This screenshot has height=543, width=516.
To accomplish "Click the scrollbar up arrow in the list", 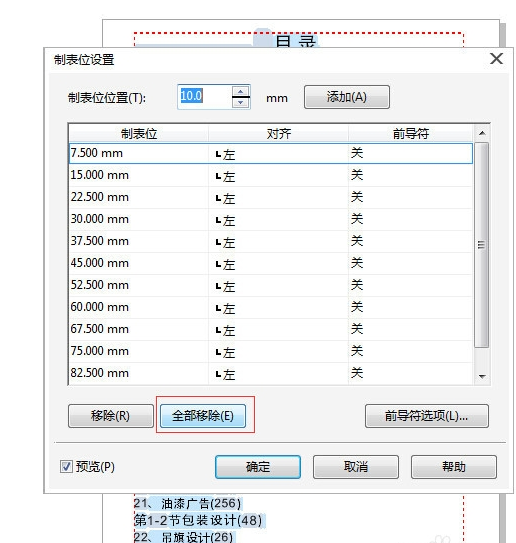I will (x=482, y=133).
